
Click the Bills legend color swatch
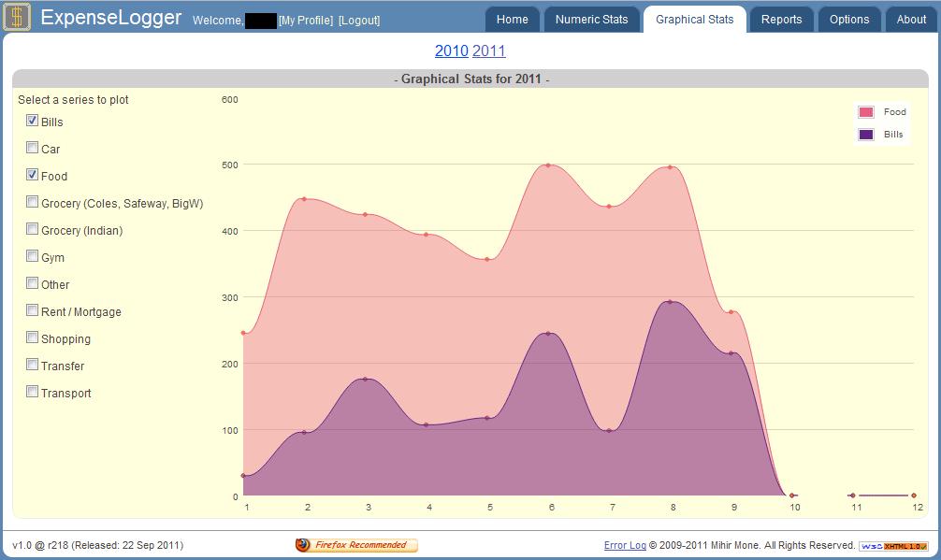(x=866, y=135)
